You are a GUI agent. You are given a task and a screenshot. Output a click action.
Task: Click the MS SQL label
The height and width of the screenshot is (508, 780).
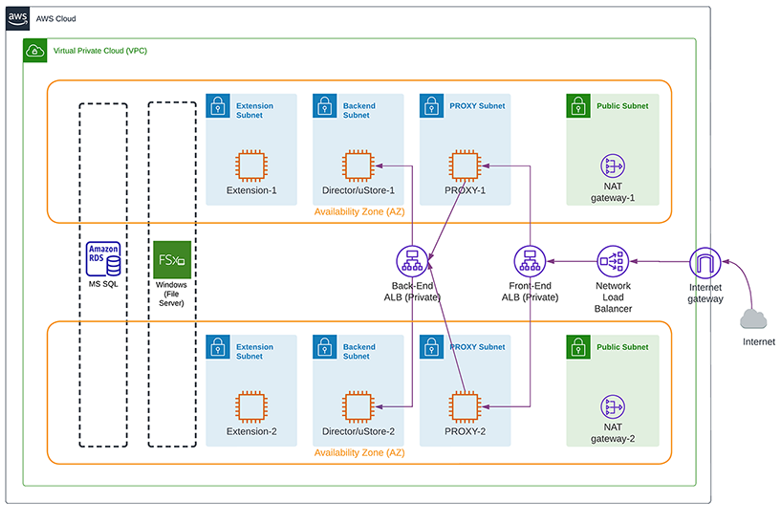(103, 284)
